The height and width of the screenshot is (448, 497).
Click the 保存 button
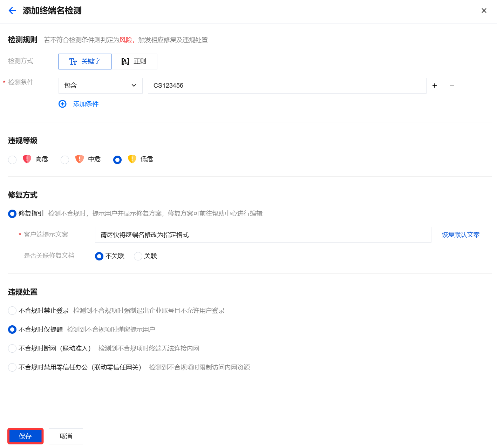(25, 436)
